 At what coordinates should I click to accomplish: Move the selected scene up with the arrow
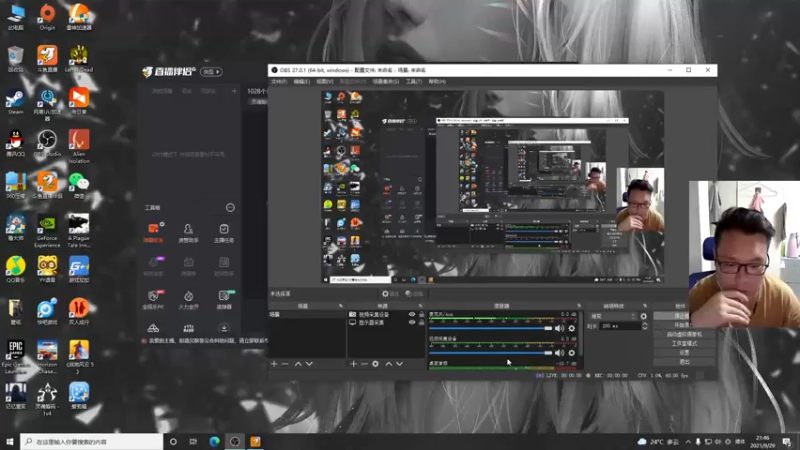pyautogui.click(x=298, y=364)
